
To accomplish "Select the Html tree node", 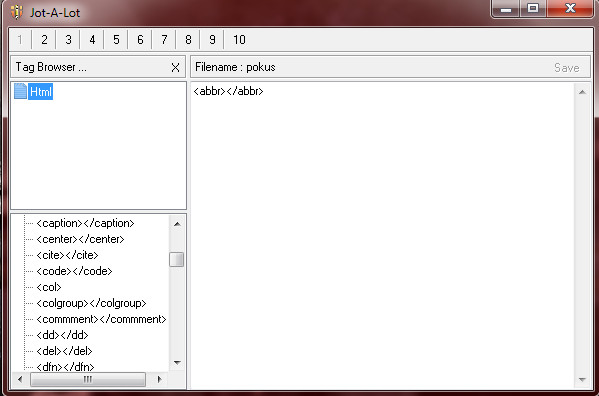I will (40, 92).
